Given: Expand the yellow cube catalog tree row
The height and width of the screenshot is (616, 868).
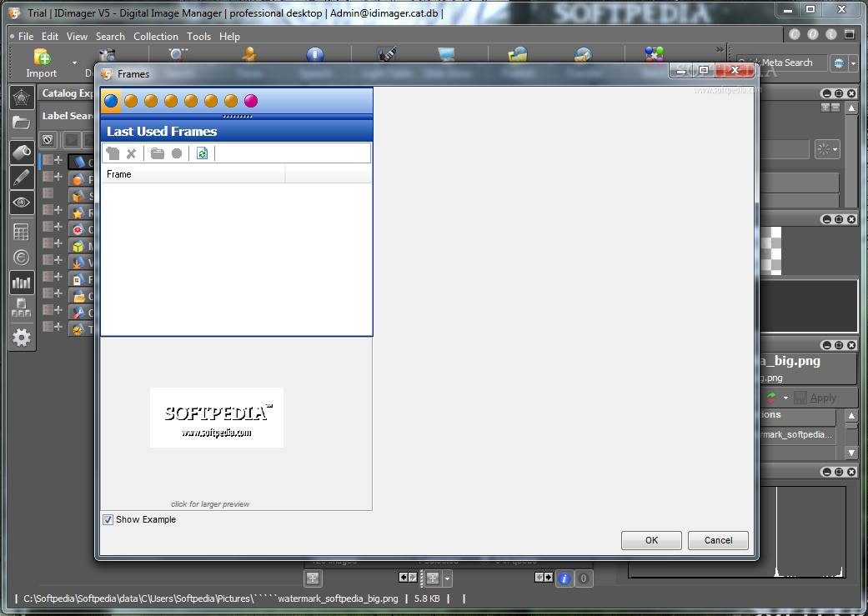Looking at the screenshot, I should 58,243.
